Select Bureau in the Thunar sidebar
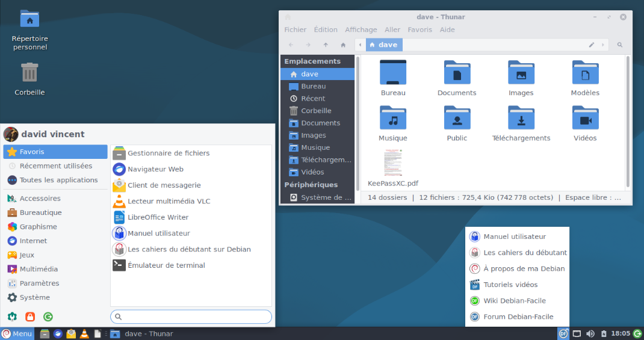Screen dimensions: 644x340 (x=317, y=86)
